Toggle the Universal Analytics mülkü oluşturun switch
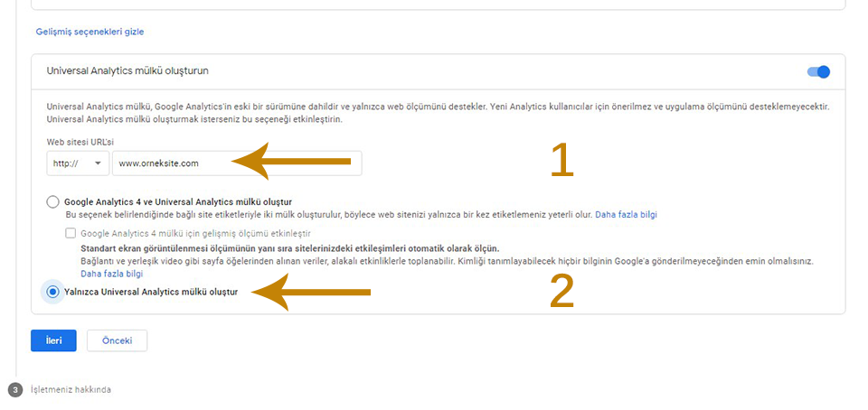 pos(819,72)
